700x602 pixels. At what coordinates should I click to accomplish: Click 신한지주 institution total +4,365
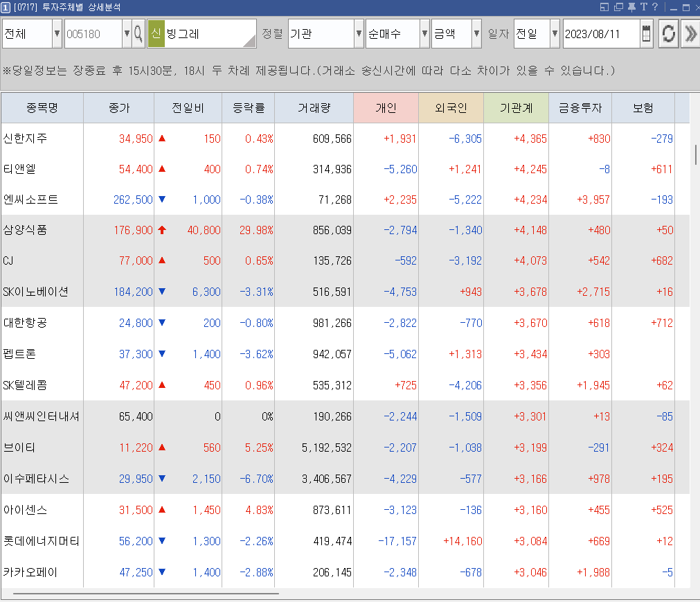(x=530, y=139)
